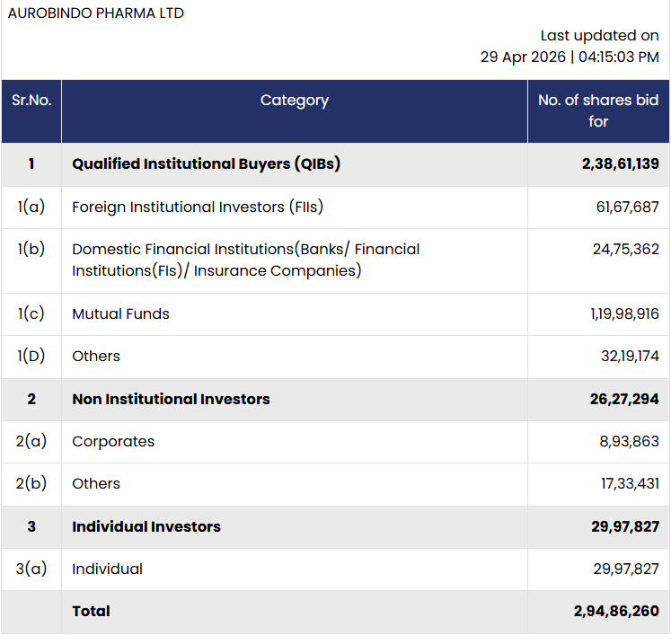Select Others in the 1(D) row
This screenshot has height=644, width=671.
pyautogui.click(x=96, y=356)
